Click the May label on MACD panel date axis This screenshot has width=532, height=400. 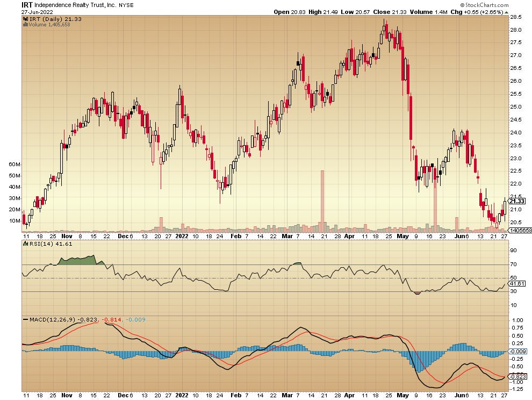click(402, 395)
